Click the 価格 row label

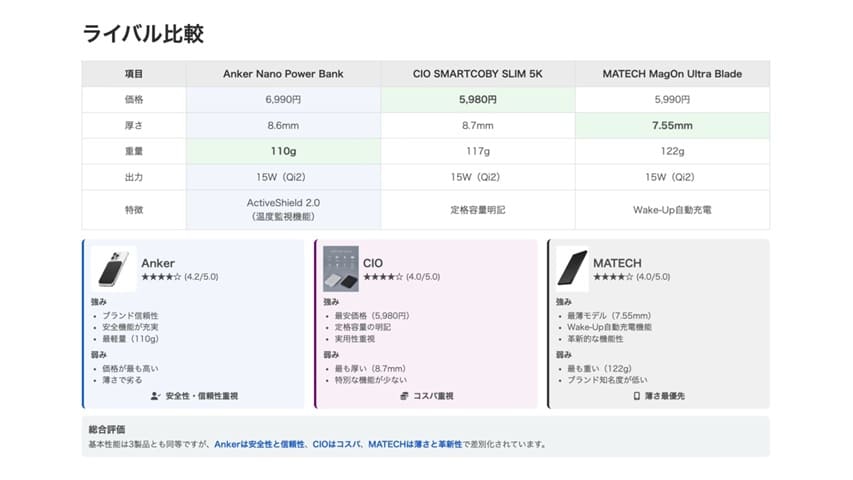[133, 99]
